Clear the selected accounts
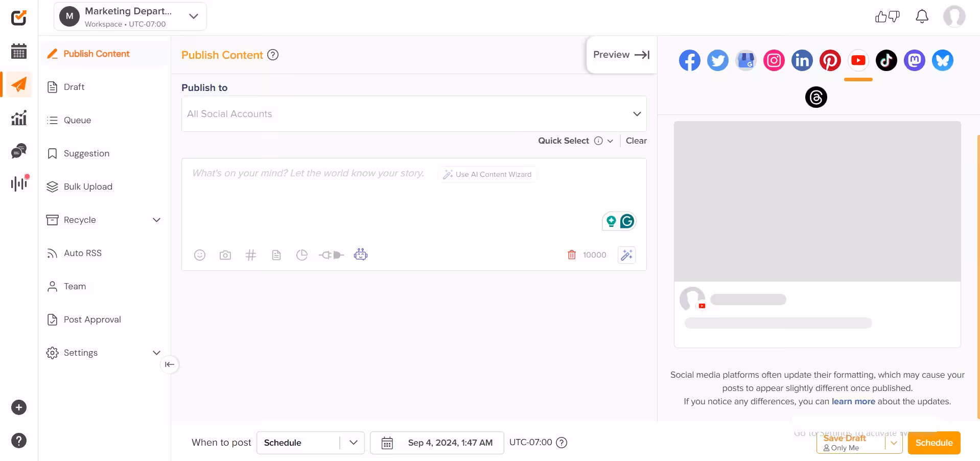980x461 pixels. tap(636, 141)
